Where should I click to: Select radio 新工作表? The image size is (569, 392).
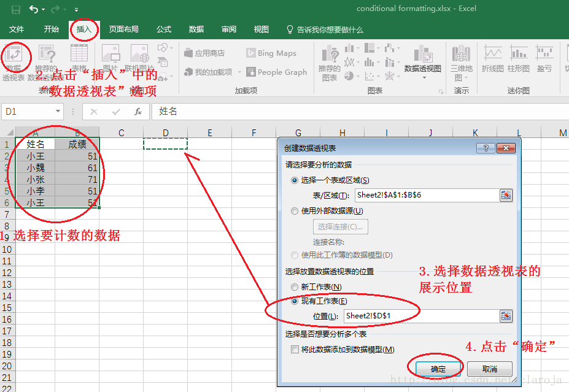(x=295, y=287)
